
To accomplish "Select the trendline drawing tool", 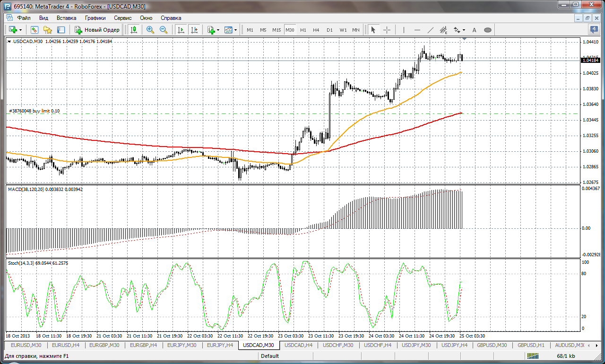I will (431, 30).
